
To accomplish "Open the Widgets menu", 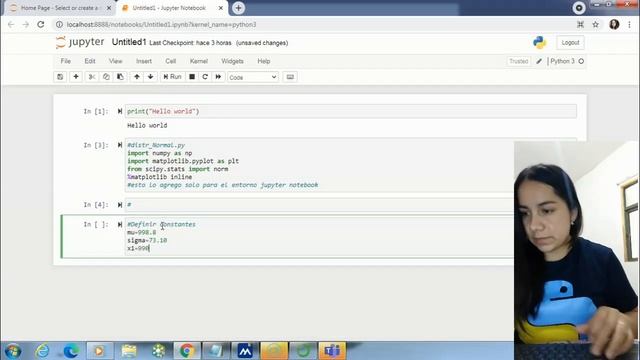I will click(x=232, y=61).
